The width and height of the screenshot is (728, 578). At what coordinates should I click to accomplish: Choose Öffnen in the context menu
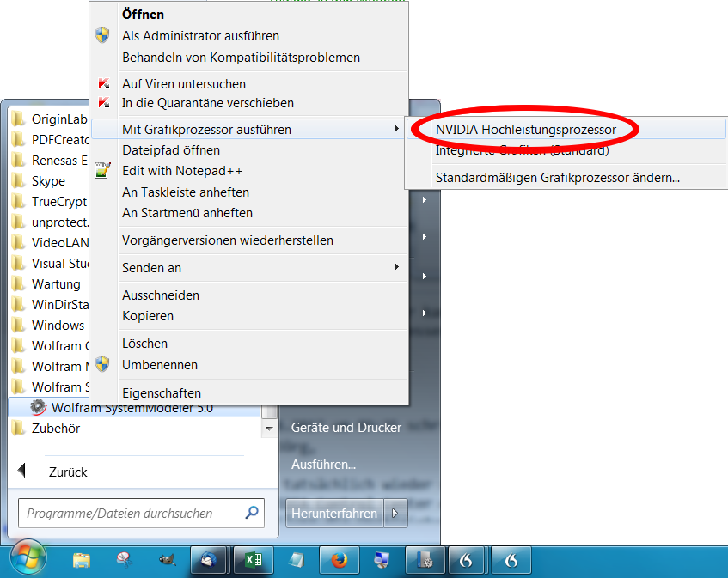pos(143,15)
